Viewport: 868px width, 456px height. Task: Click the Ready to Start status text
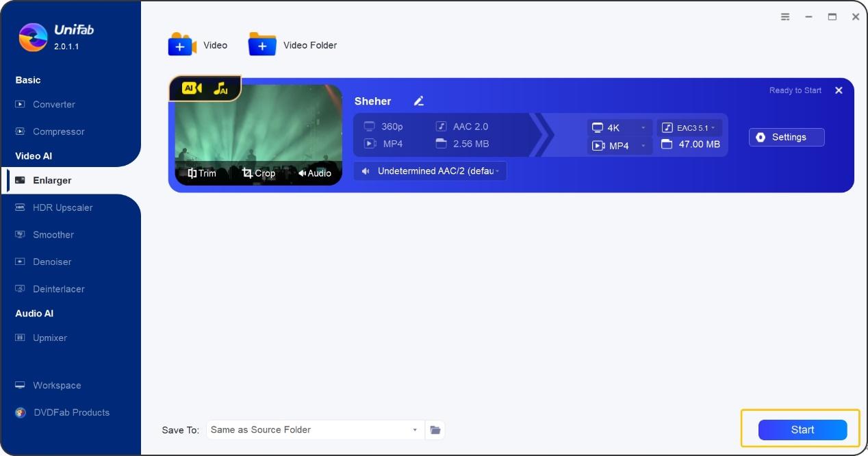tap(795, 90)
